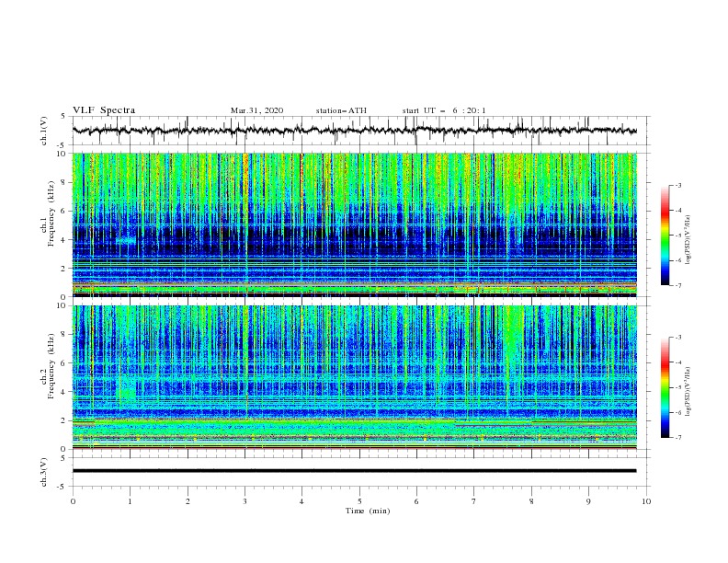Screen dimensions: 728x563
Task: Click the 'ch.1(V)' waveform axis label
Action: point(44,131)
